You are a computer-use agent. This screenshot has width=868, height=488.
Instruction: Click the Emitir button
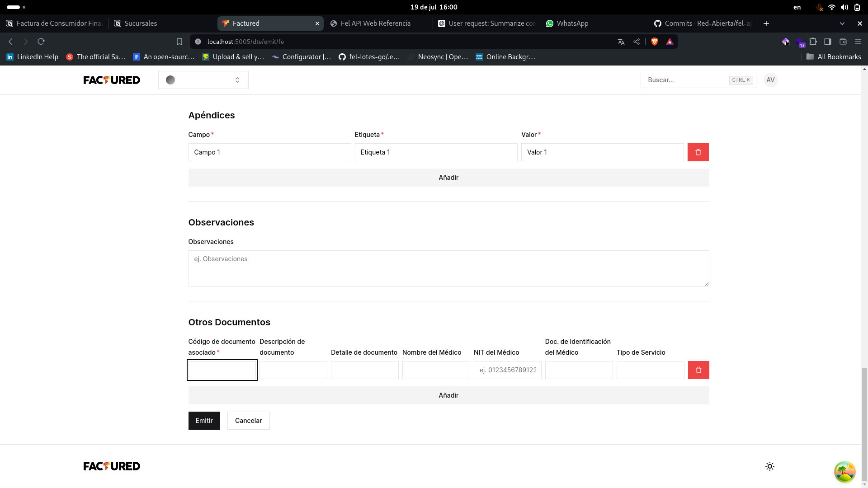[204, 420]
